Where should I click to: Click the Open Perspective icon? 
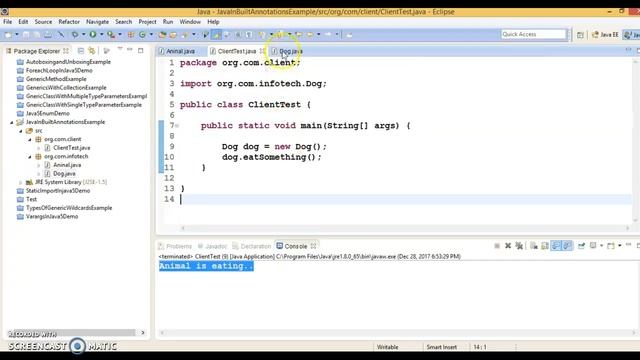[580, 35]
